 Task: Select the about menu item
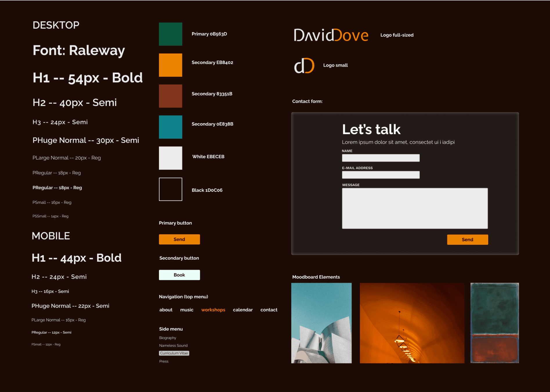[x=166, y=310]
